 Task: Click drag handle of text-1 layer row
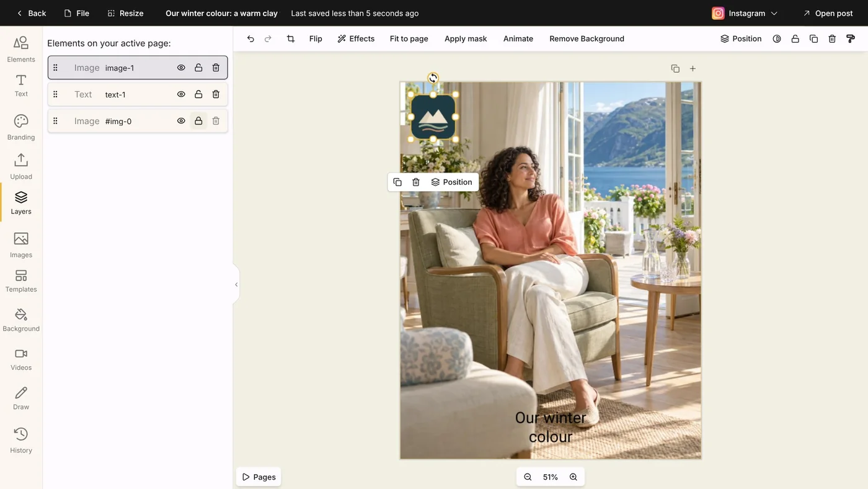55,94
